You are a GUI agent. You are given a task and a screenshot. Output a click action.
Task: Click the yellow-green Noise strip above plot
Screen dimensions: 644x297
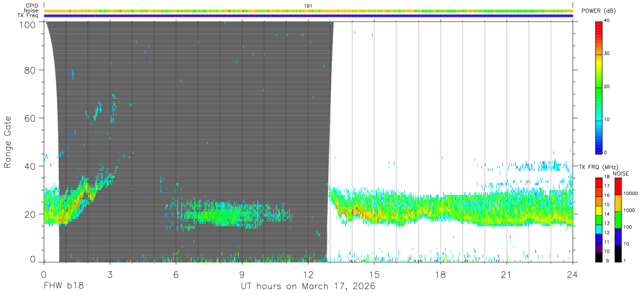[x=308, y=10]
